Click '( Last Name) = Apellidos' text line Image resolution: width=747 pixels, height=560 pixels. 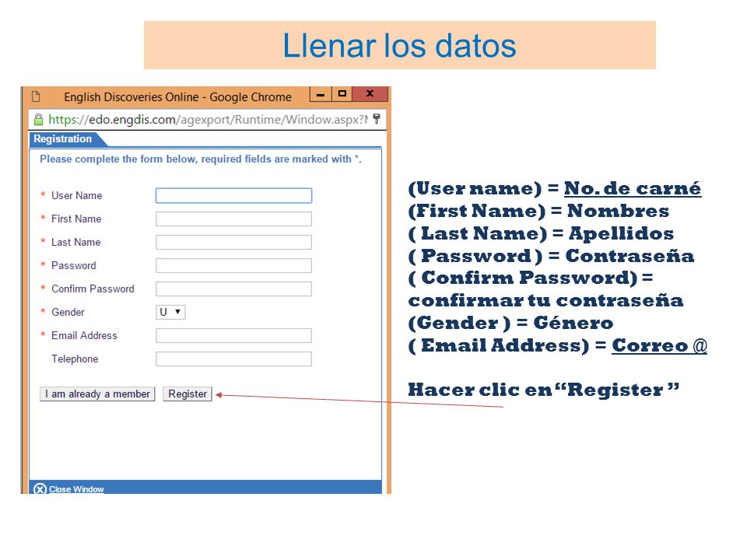[x=542, y=233]
